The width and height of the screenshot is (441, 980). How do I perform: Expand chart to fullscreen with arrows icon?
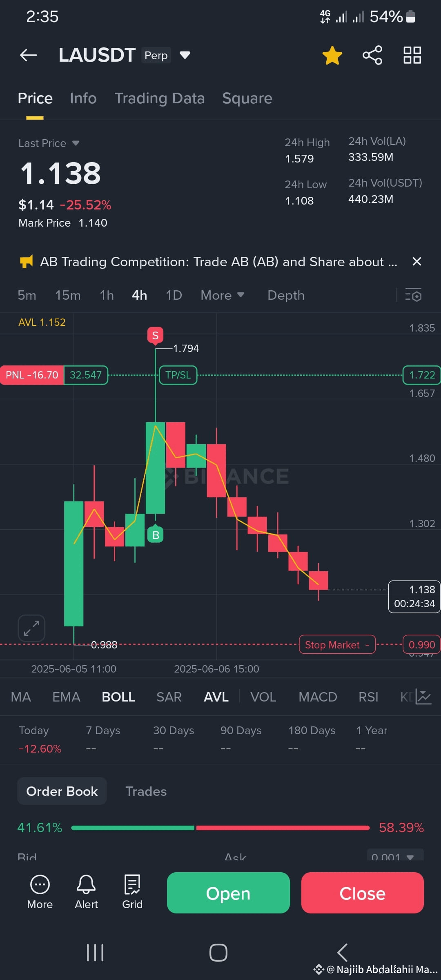(x=31, y=628)
